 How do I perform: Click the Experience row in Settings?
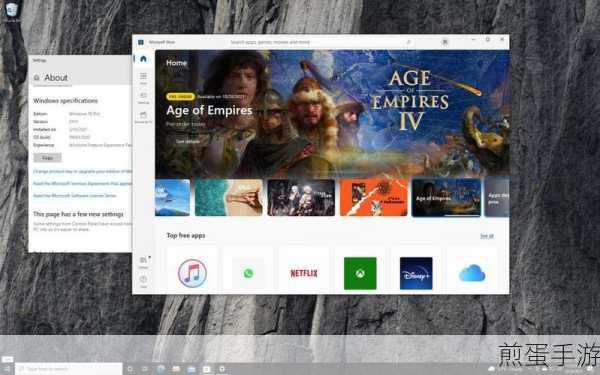point(82,145)
